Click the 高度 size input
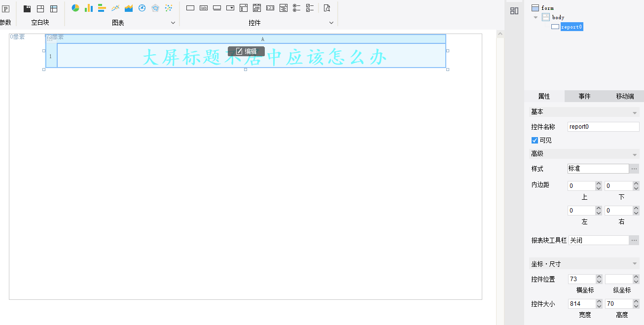The height and width of the screenshot is (325, 644). 619,304
